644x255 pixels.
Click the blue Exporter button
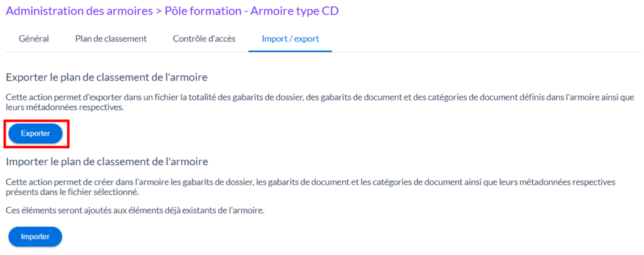point(35,133)
